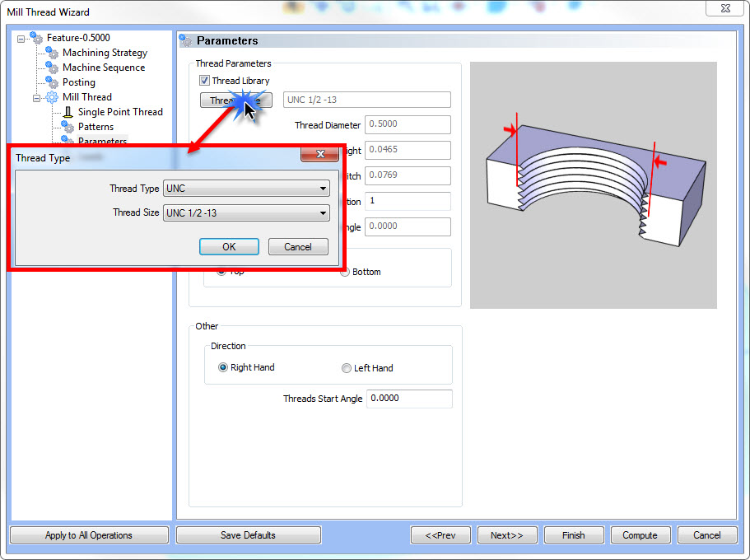
Task: Go back with <<Prev button
Action: 440,535
